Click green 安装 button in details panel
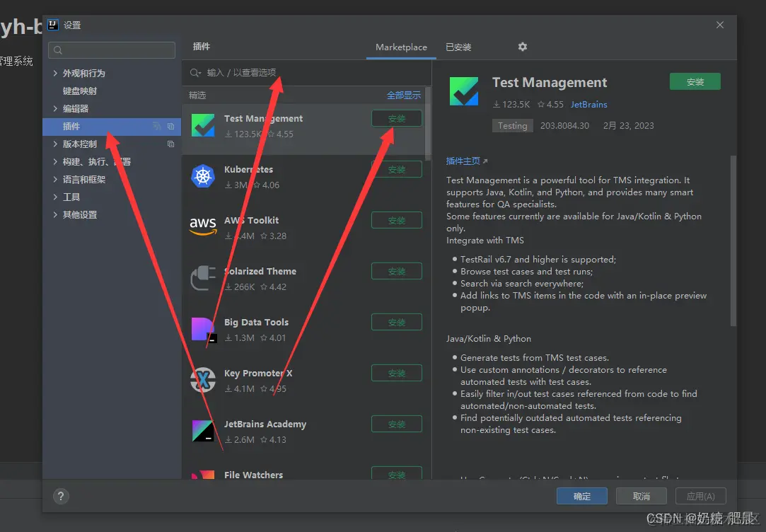This screenshot has height=532, width=766. point(695,81)
